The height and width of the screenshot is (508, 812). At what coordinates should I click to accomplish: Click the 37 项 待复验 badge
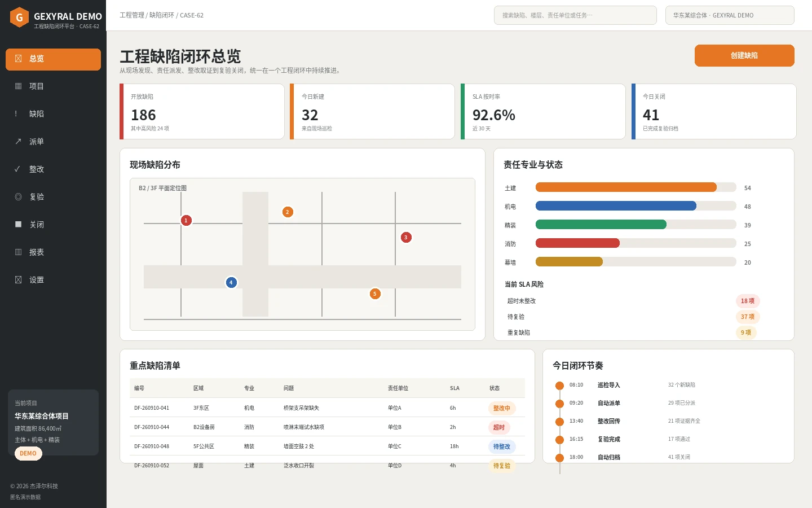tap(748, 317)
